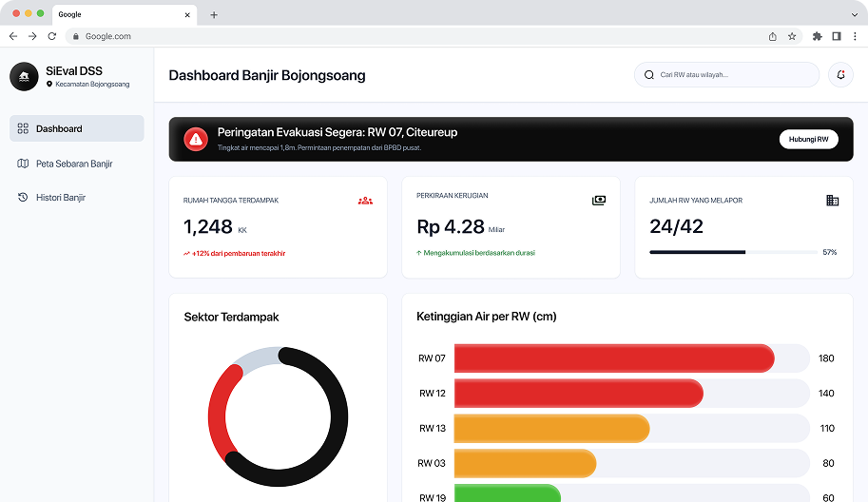The image size is (868, 502).
Task: Click '+12% dari pembaruan terakhir' text
Action: click(238, 254)
